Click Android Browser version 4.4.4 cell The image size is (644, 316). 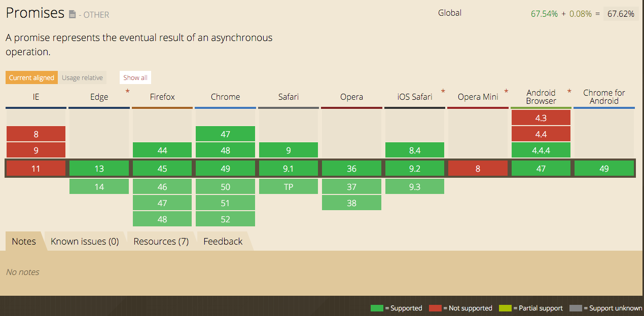[541, 150]
